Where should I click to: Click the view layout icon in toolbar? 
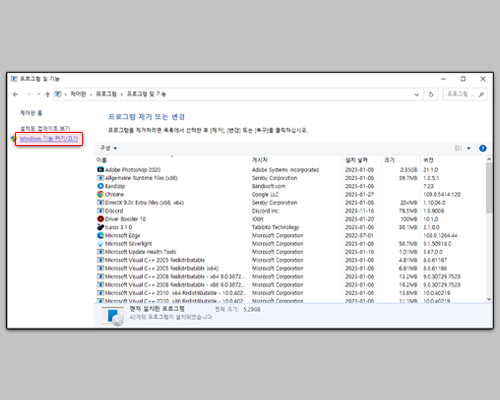459,148
